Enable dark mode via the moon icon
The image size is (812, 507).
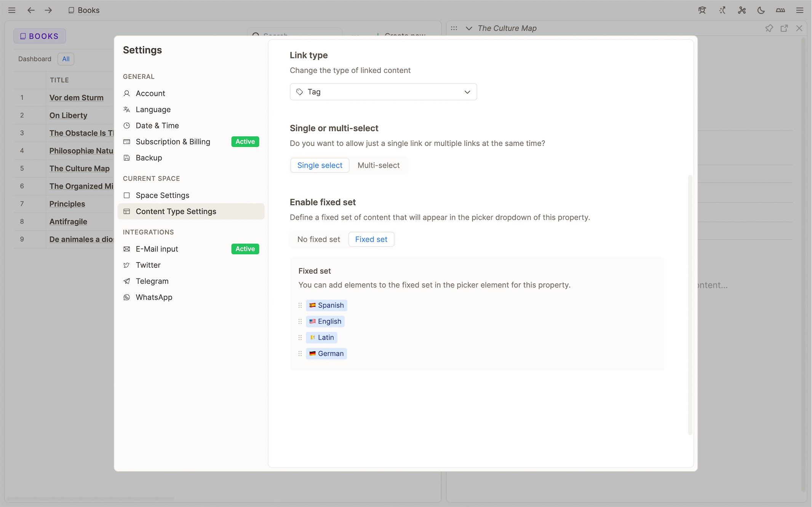click(x=761, y=10)
